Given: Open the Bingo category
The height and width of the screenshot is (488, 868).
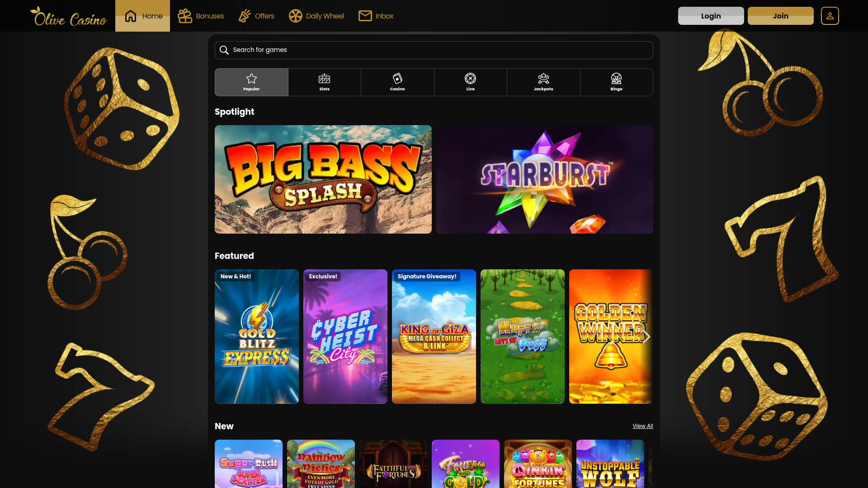Looking at the screenshot, I should coord(616,82).
